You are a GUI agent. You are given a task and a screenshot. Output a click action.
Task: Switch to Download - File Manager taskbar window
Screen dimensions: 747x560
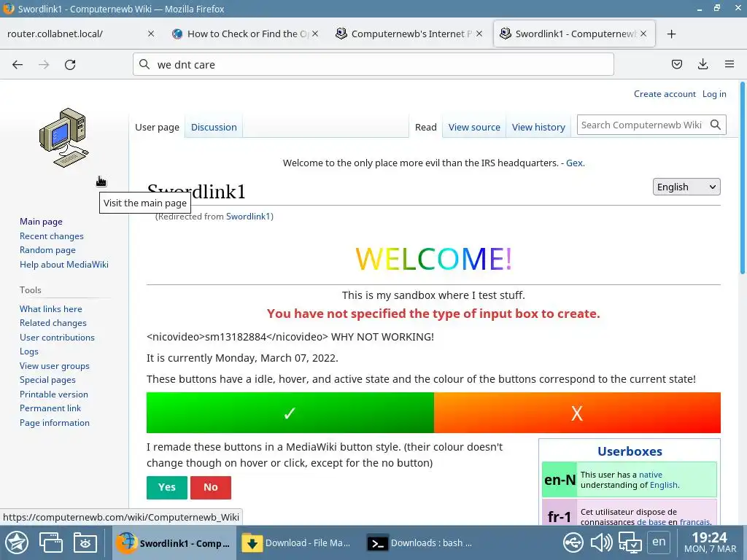coord(296,542)
